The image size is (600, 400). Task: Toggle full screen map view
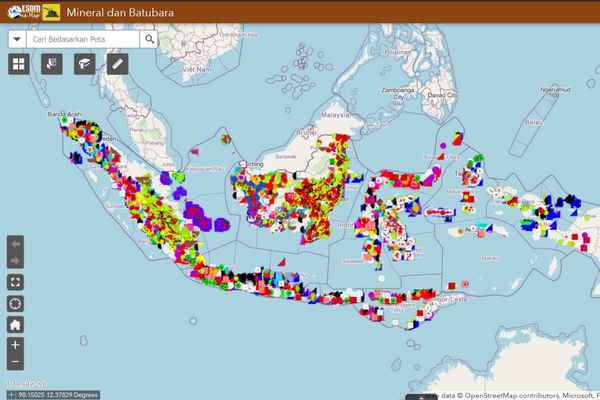tap(15, 282)
